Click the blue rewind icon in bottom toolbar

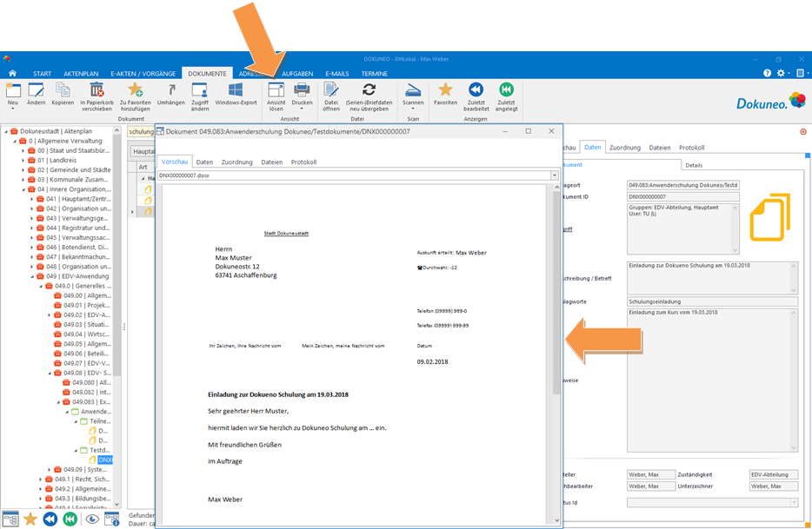pyautogui.click(x=50, y=519)
